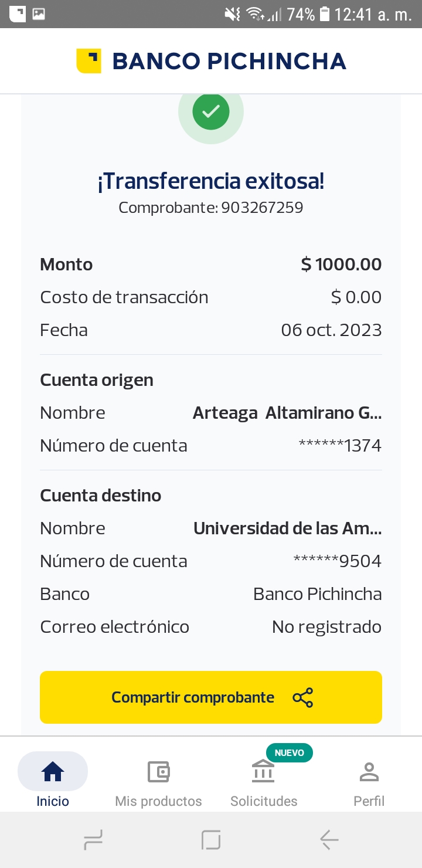The height and width of the screenshot is (868, 422).
Task: Switch to the Mis productos tab label
Action: 158,801
